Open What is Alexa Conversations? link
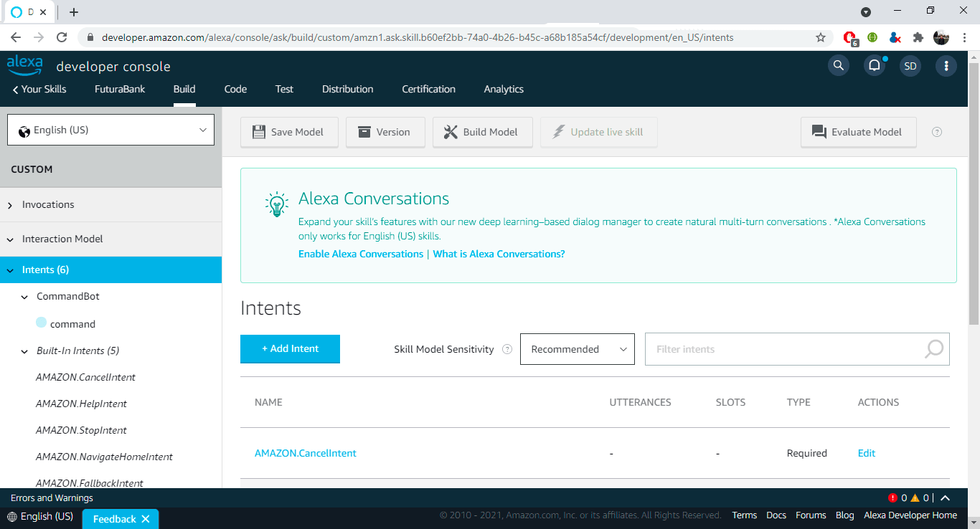This screenshot has height=529, width=980. pos(499,254)
